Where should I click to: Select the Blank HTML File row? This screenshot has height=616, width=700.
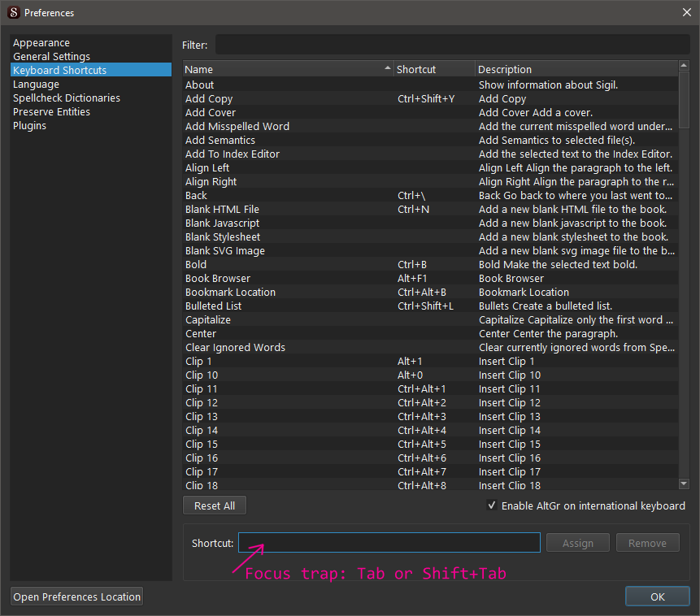coord(430,210)
